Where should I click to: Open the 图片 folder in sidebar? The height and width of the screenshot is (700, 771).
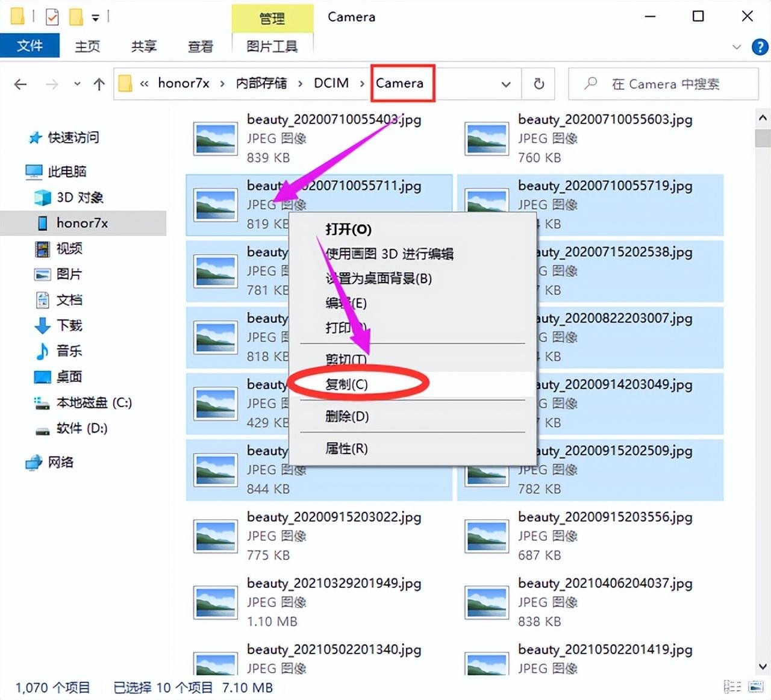point(58,274)
